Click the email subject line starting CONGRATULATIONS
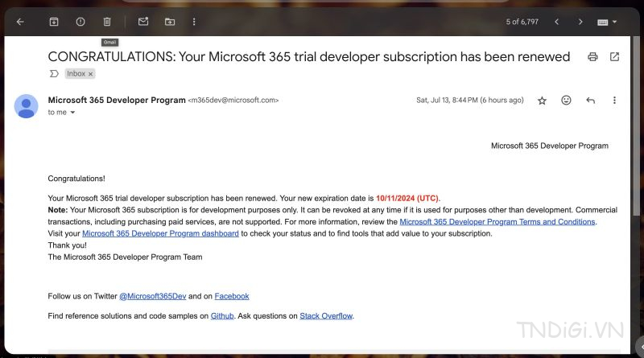Image resolution: width=644 pixels, height=358 pixels. click(x=309, y=56)
